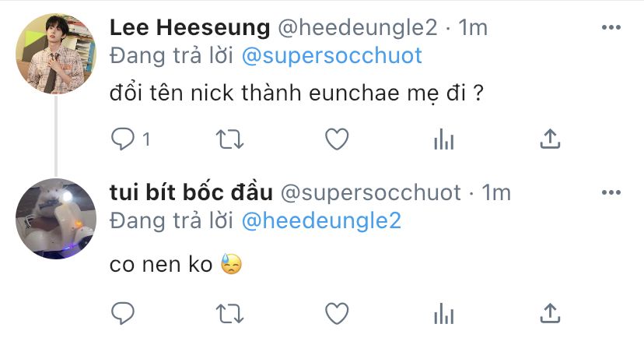Like the "co nen ko" tweet

(x=336, y=313)
